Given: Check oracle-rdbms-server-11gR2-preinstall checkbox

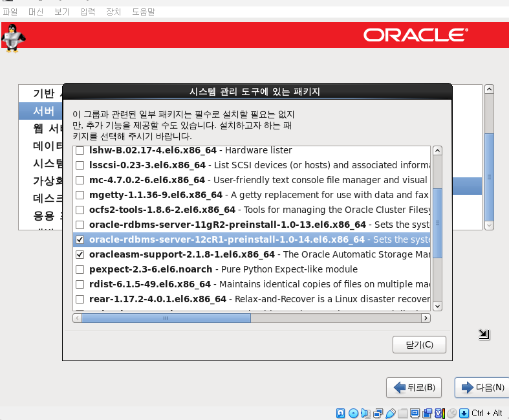Looking at the screenshot, I should [x=80, y=225].
